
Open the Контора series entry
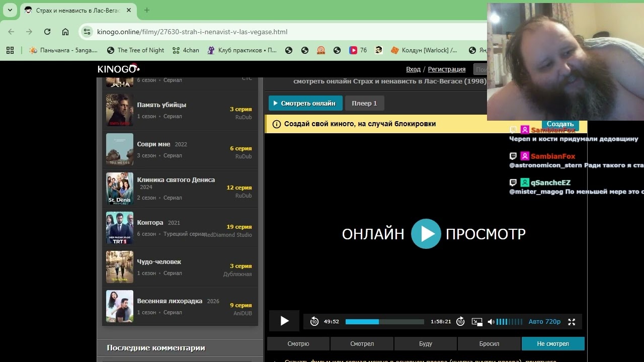[180, 228]
